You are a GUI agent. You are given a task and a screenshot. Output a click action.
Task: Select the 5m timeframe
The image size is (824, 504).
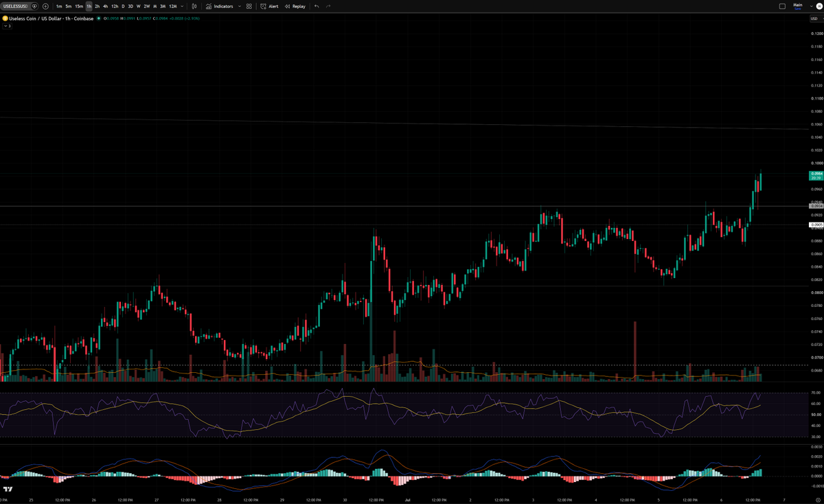69,6
